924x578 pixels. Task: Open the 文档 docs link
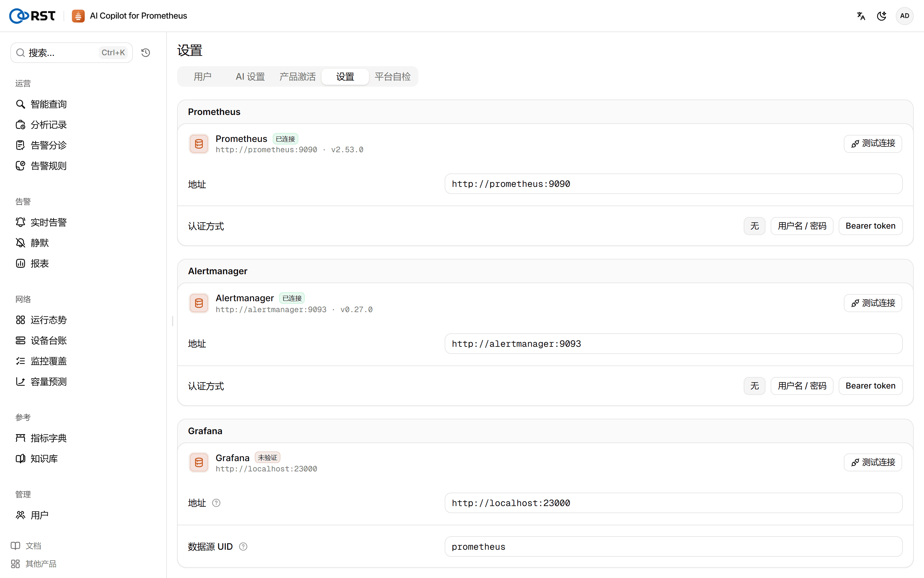(26, 546)
